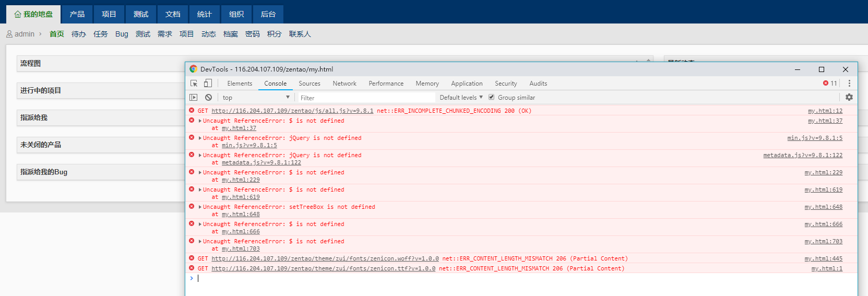Click the red error count icon
The image size is (868, 296).
tap(826, 84)
